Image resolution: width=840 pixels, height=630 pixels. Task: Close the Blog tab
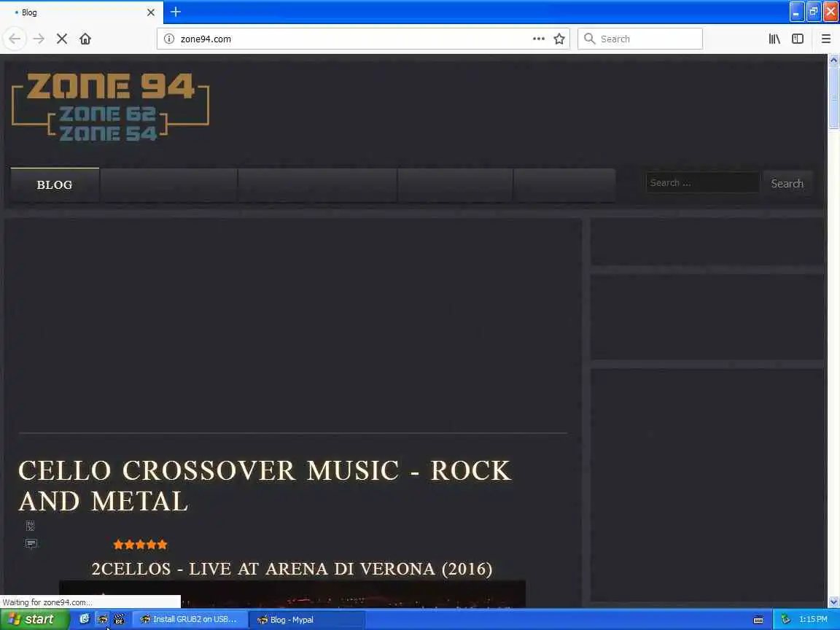[x=151, y=12]
